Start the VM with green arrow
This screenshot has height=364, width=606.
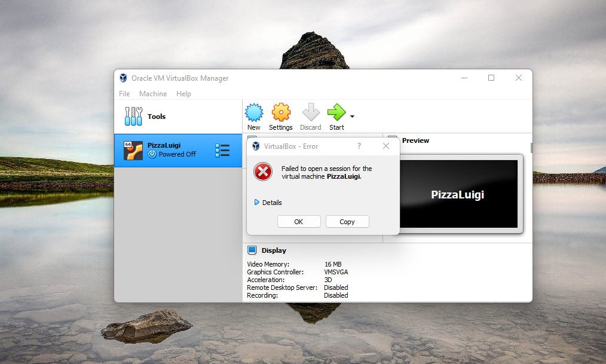click(x=336, y=112)
